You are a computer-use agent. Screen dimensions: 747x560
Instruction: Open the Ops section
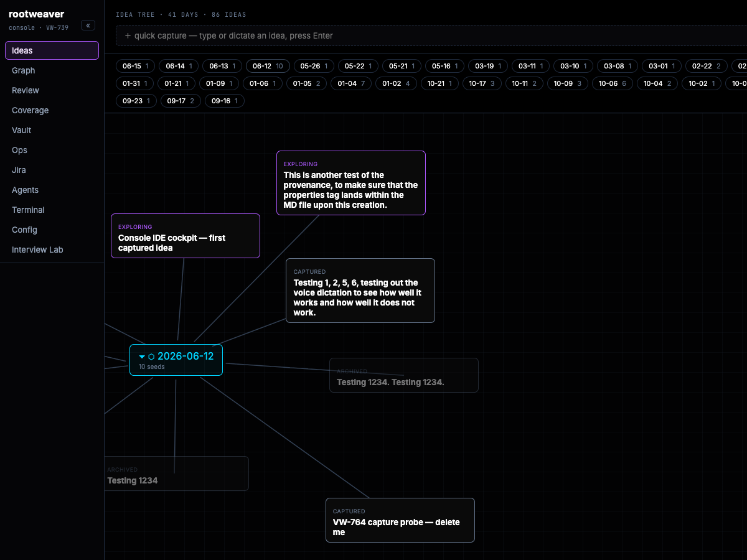52,150
